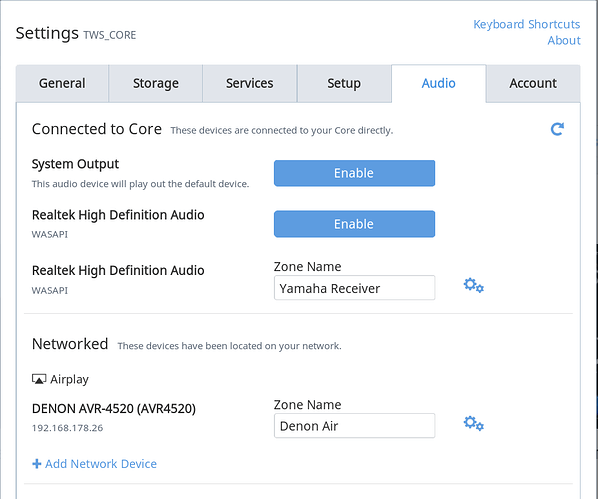Switch to the Storage tab
Screen dimensions: 598x499
click(x=156, y=84)
